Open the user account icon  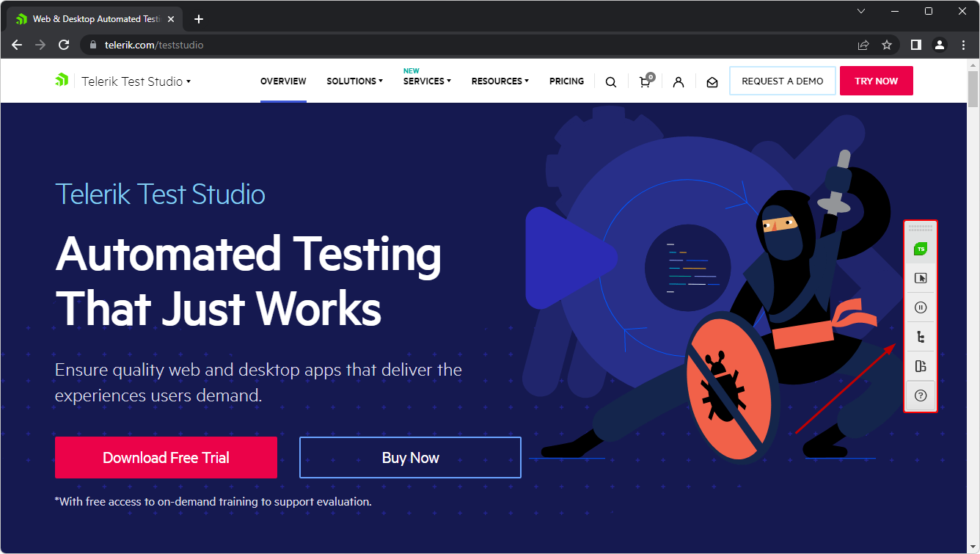(679, 82)
